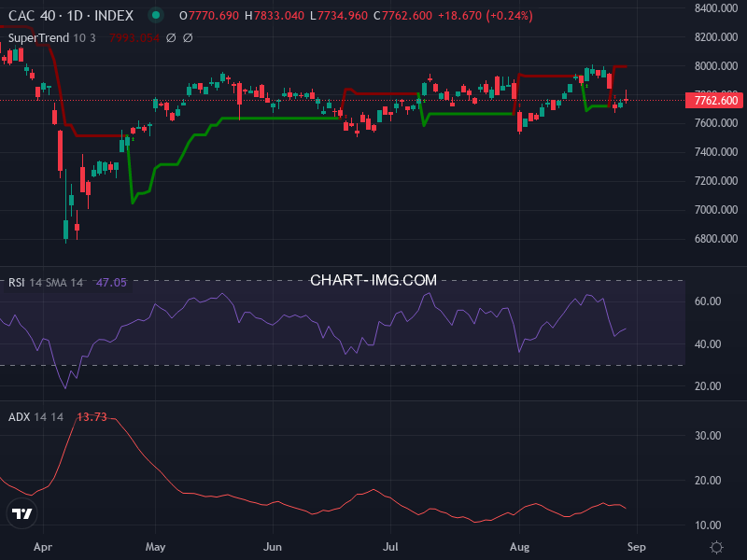Click the TradingView logo icon
Screen dimensions: 747x560
pos(21,513)
